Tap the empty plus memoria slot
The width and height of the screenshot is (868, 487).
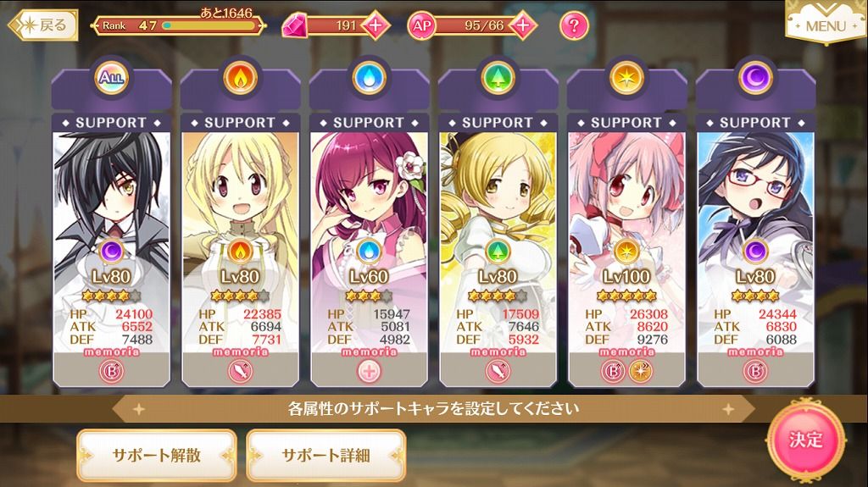pyautogui.click(x=370, y=371)
